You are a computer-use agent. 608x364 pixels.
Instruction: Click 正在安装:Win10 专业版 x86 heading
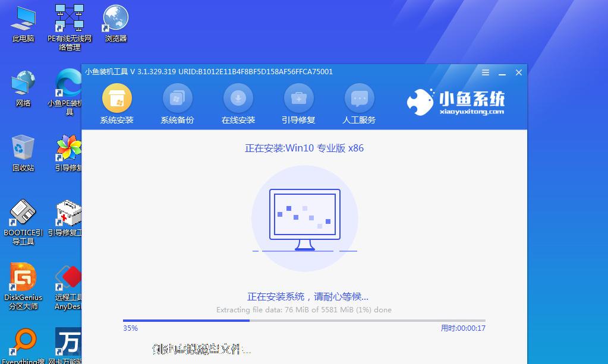point(304,148)
